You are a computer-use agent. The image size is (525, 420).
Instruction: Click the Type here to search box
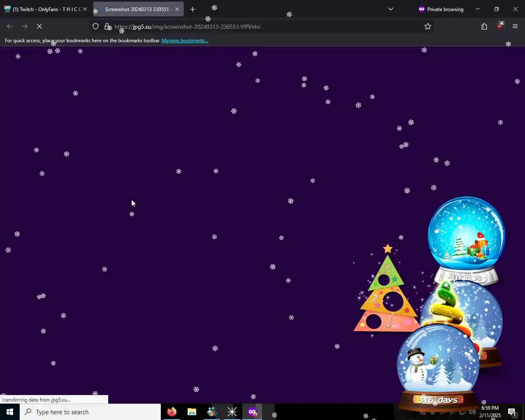(x=90, y=412)
